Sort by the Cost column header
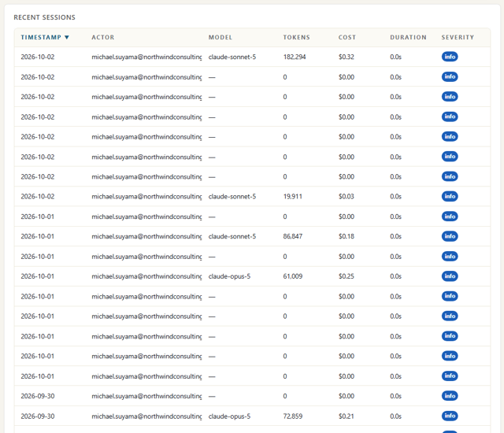This screenshot has height=433, width=504. pyautogui.click(x=347, y=37)
